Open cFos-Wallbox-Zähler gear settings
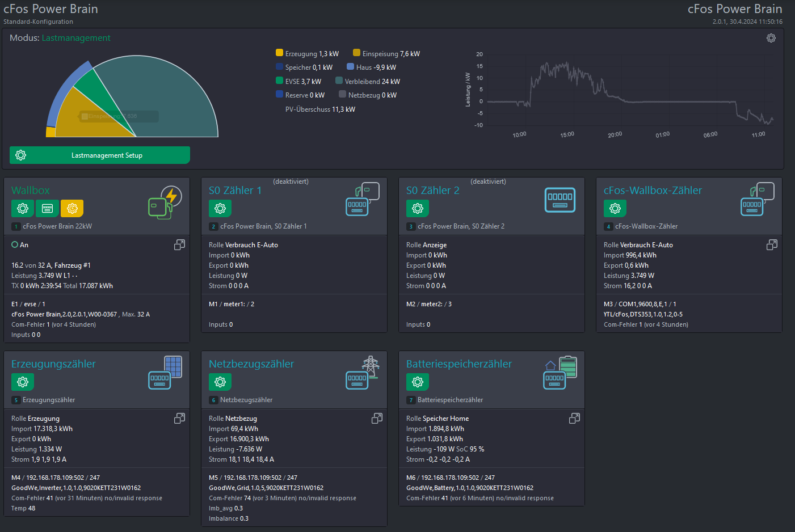The width and height of the screenshot is (795, 532). (x=615, y=208)
